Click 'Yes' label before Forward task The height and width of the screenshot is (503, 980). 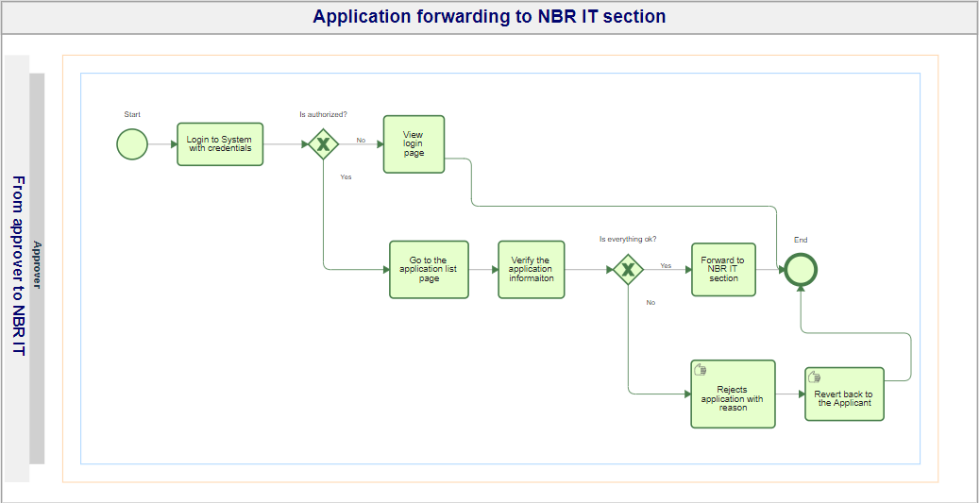tap(666, 265)
